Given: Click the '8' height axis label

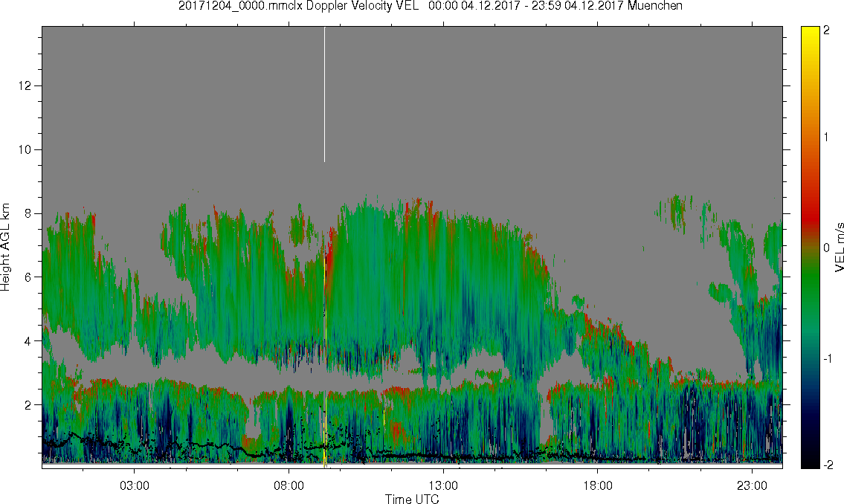Looking at the screenshot, I should (x=28, y=213).
